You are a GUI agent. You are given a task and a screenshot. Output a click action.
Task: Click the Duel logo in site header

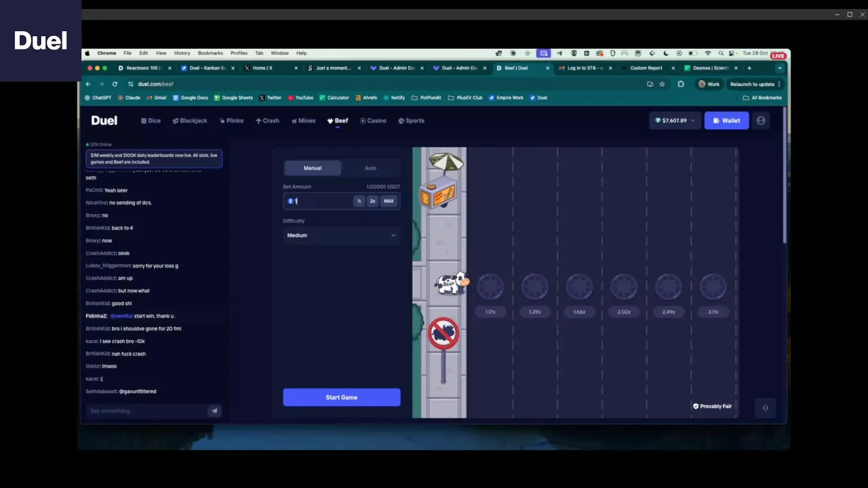click(x=104, y=121)
